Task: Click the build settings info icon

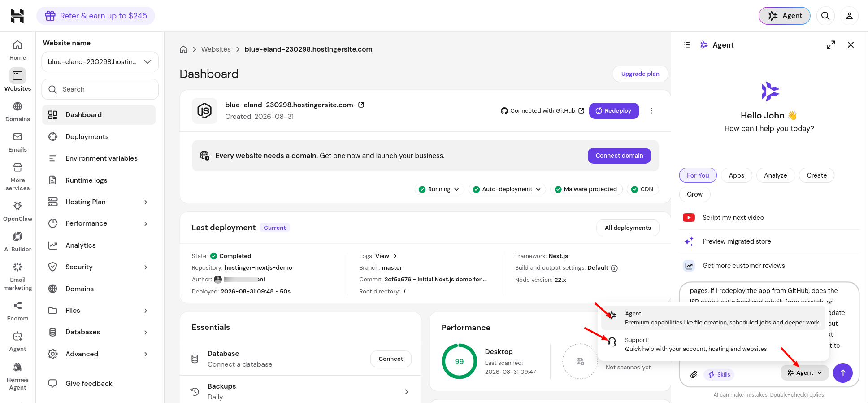Action: coord(614,268)
